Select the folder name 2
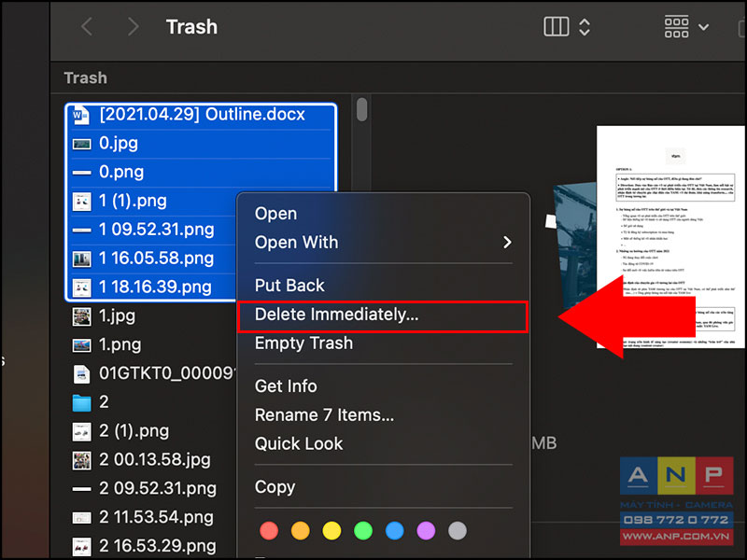The image size is (747, 560). (104, 403)
